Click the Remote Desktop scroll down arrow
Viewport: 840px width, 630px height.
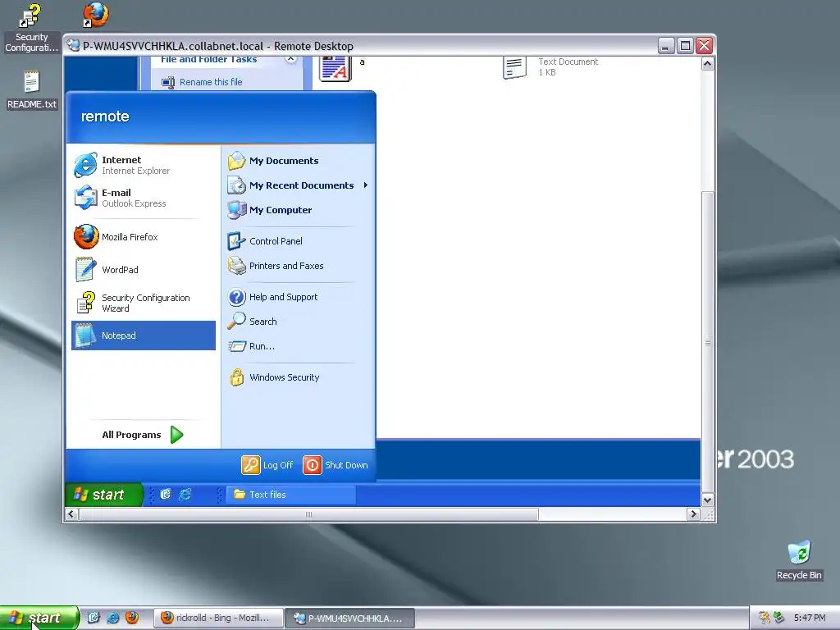pyautogui.click(x=707, y=500)
